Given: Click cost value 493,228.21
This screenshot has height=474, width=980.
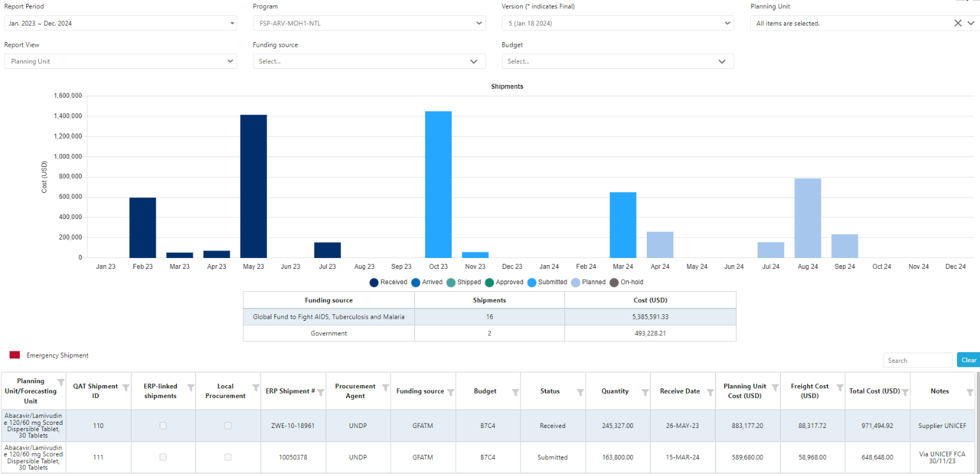Looking at the screenshot, I should pos(650,333).
